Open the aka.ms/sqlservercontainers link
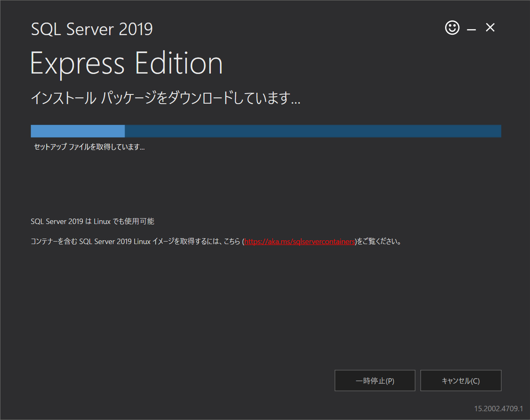Screen dimensions: 530x420 click(300, 242)
